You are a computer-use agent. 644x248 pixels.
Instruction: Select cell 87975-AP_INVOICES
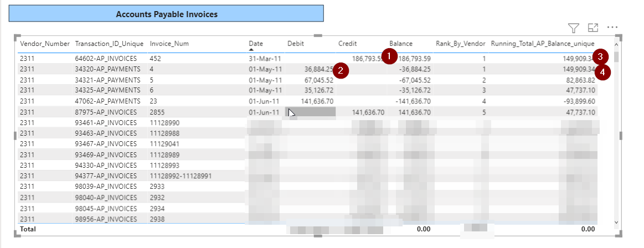coord(106,112)
